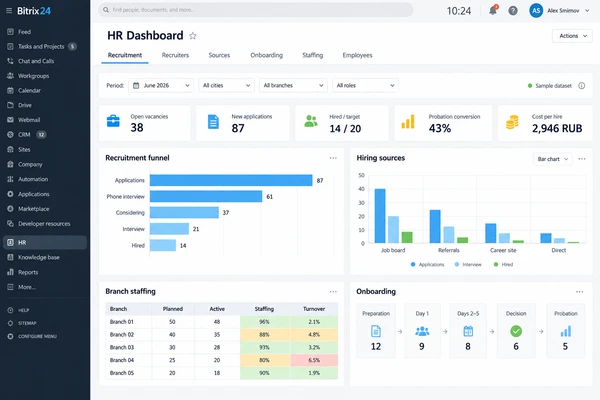Click the Hired / target people icon
This screenshot has height=400, width=600.
(x=311, y=121)
